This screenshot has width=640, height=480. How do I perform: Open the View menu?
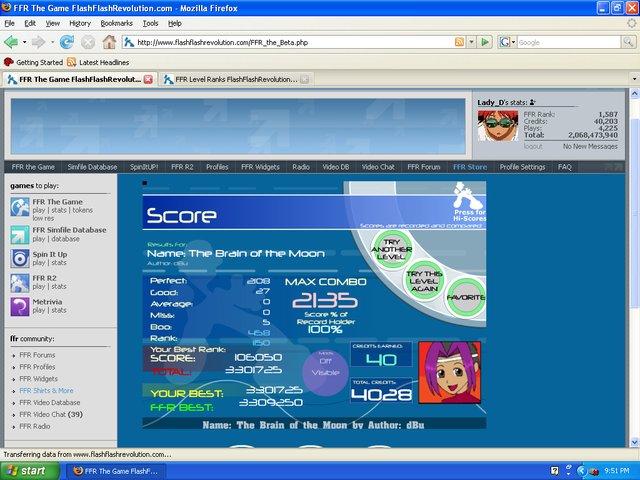(x=52, y=24)
